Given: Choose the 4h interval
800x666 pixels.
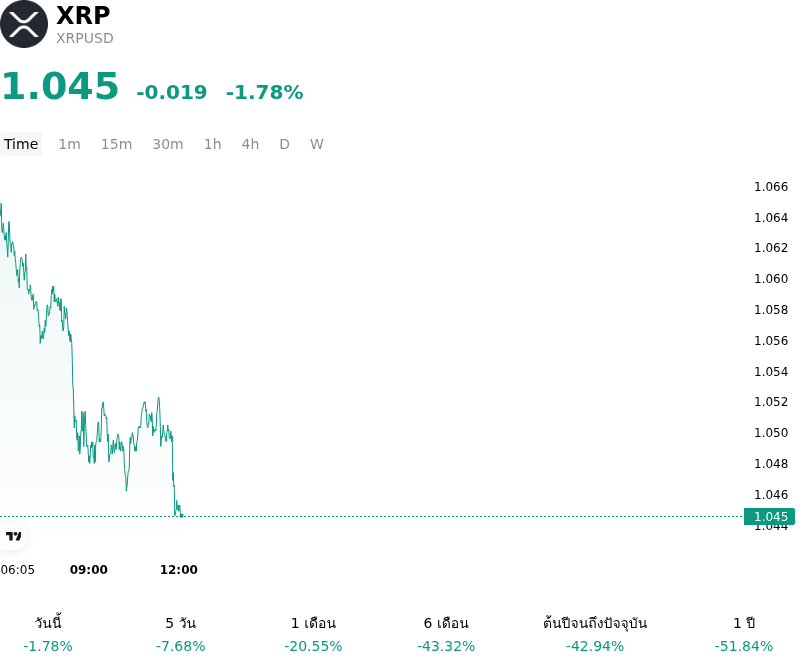Looking at the screenshot, I should point(250,144).
